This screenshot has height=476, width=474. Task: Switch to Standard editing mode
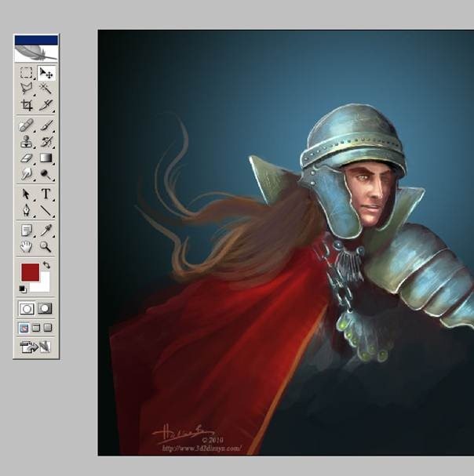[27, 309]
